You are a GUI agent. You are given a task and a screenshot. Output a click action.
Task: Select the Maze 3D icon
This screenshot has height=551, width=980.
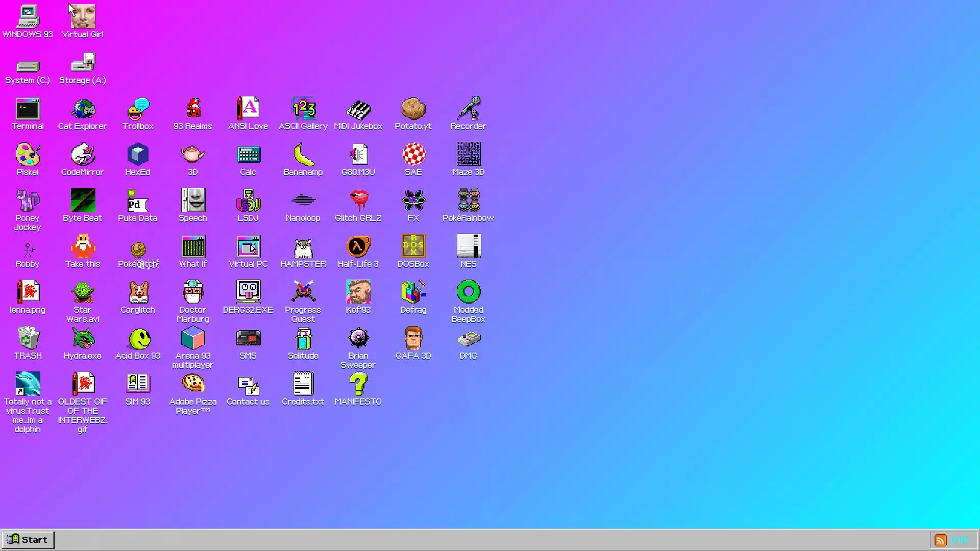pyautogui.click(x=469, y=155)
